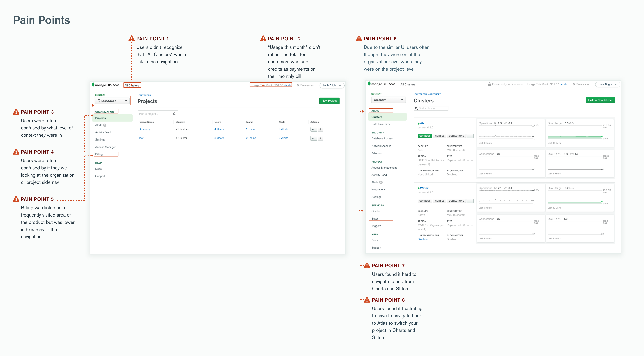The height and width of the screenshot is (356, 644).
Task: Open the actions ellipsis for the Test project
Action: pyautogui.click(x=314, y=138)
